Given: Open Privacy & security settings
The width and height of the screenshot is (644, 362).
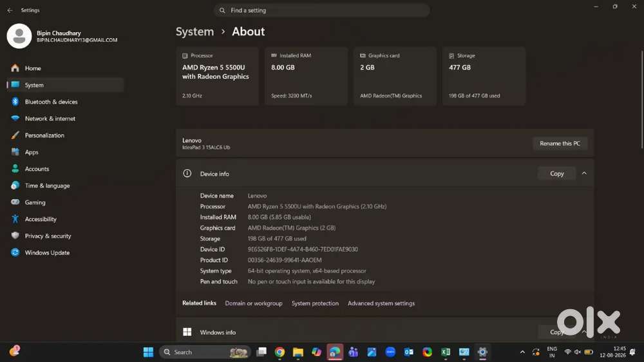Looking at the screenshot, I should (65, 236).
